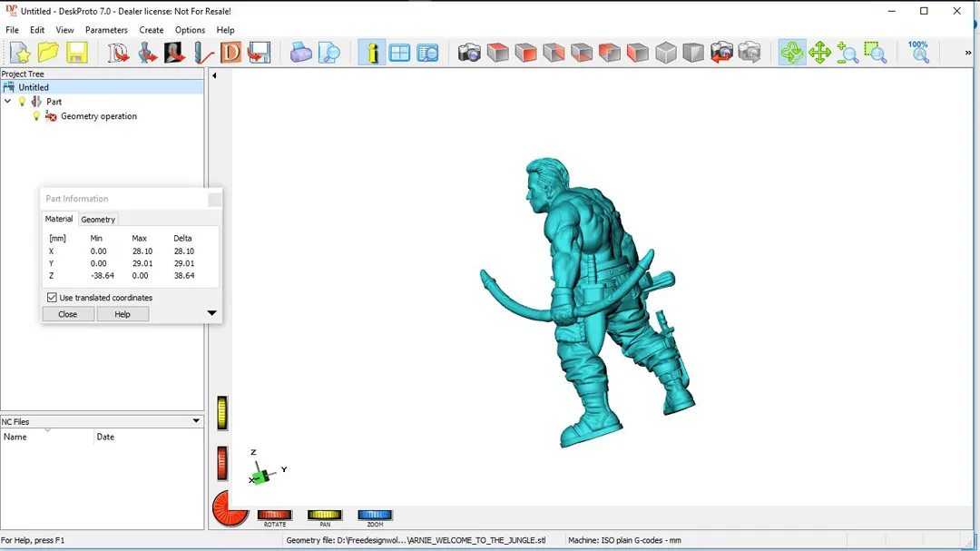
Task: Open the Edit menu
Action: point(37,30)
